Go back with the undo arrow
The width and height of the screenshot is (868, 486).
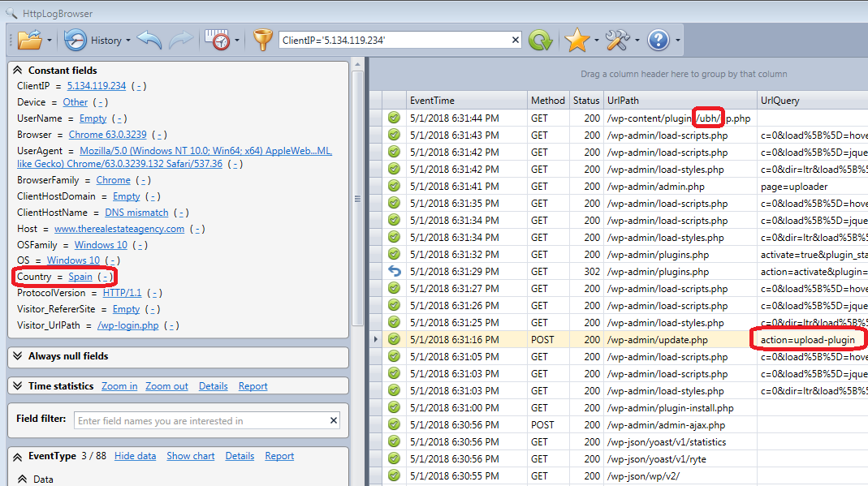tap(149, 40)
